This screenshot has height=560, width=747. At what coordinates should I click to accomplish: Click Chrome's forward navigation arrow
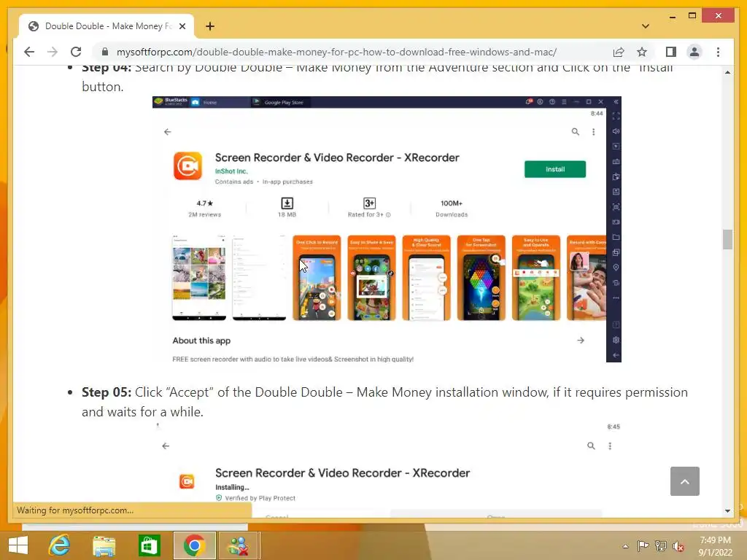click(x=53, y=52)
